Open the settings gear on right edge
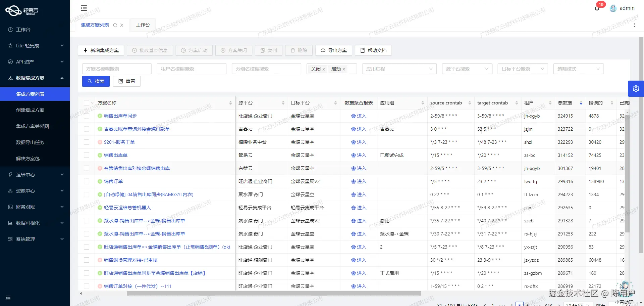 click(636, 88)
